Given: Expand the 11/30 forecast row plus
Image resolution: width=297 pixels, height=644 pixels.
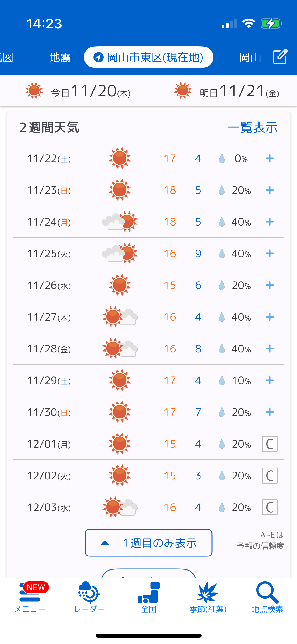Looking at the screenshot, I should tap(270, 412).
